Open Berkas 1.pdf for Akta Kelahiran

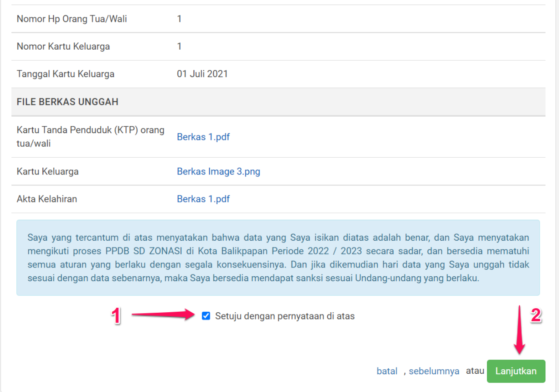(x=203, y=199)
